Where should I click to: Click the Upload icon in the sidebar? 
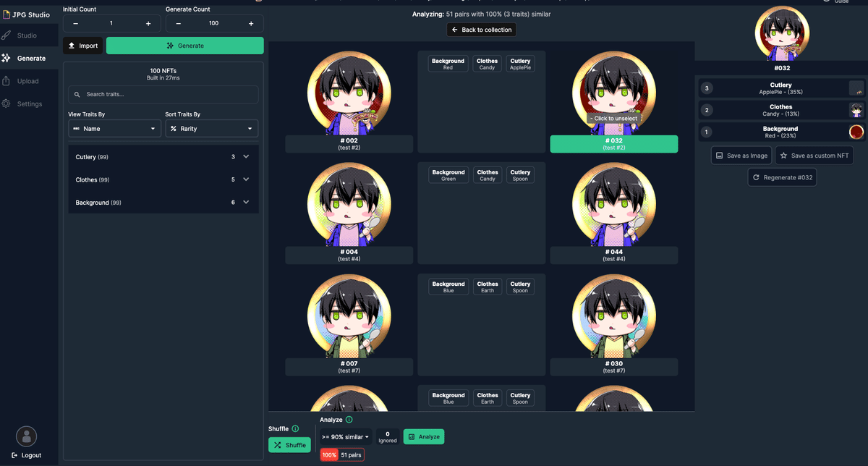pyautogui.click(x=7, y=81)
